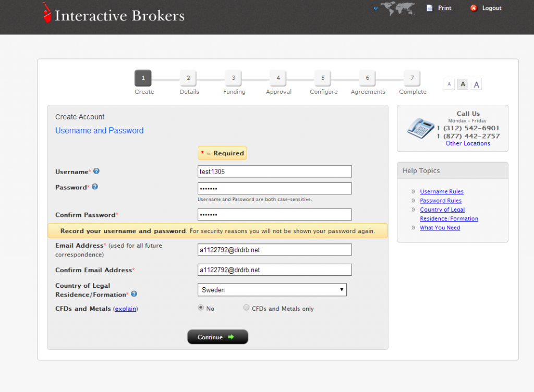This screenshot has height=392, width=534.
Task: Click the Logout link
Action: pos(491,8)
